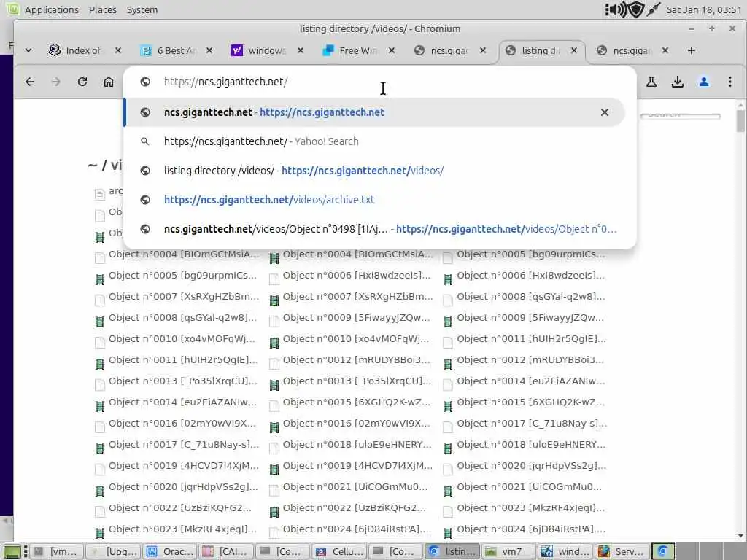This screenshot has width=747, height=560.
Task: Switch to the [Upg... taskbar window
Action: (x=114, y=551)
